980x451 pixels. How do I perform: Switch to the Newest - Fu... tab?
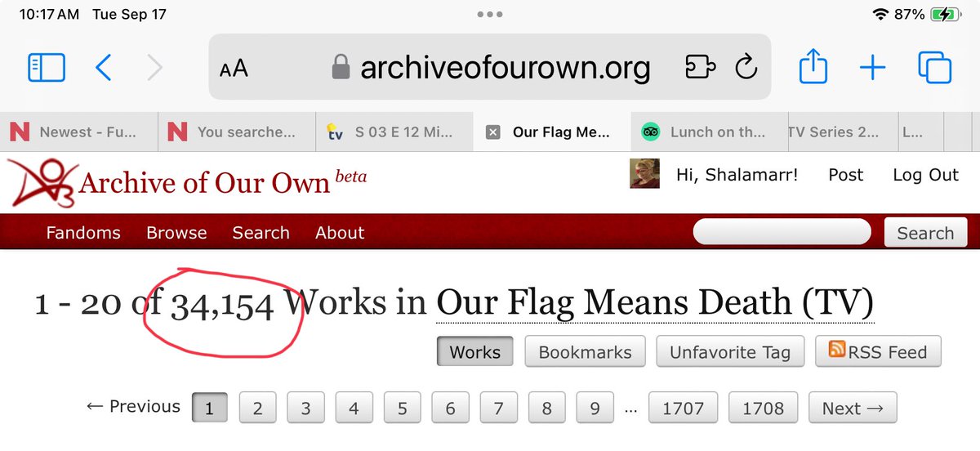79,132
